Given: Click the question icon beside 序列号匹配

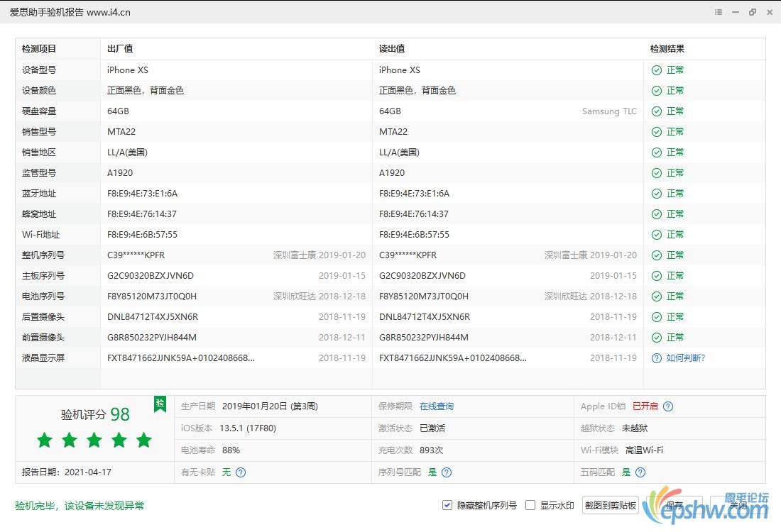Looking at the screenshot, I should click(x=447, y=472).
